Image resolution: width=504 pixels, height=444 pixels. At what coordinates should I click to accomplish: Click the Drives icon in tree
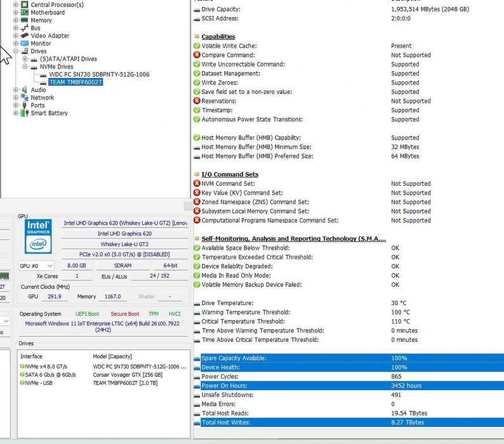click(24, 51)
